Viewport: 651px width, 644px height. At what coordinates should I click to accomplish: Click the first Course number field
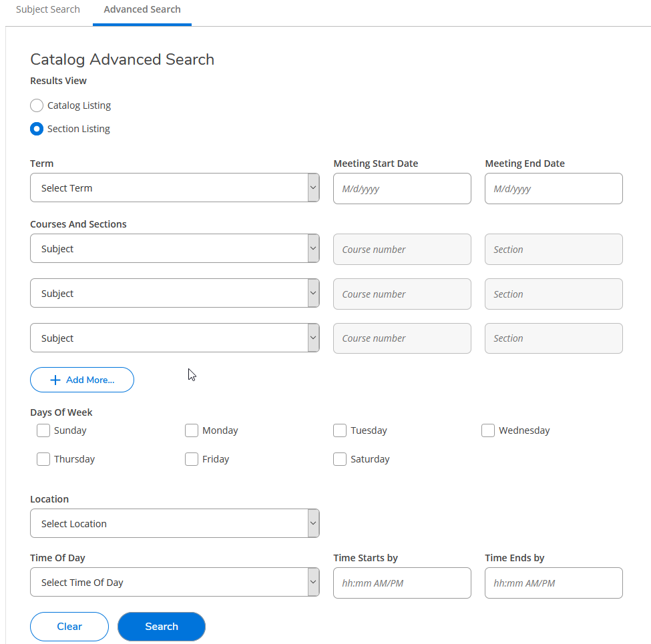click(x=402, y=250)
